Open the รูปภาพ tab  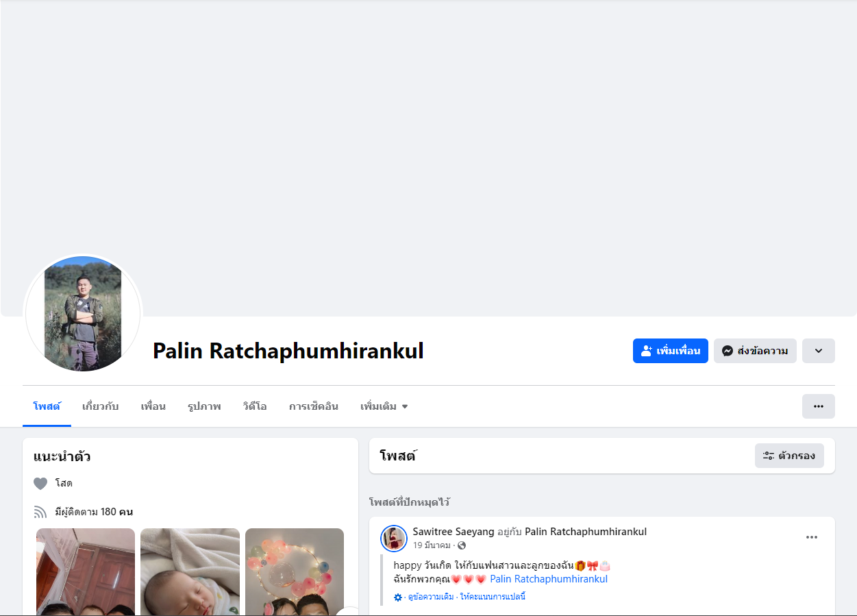coord(204,406)
